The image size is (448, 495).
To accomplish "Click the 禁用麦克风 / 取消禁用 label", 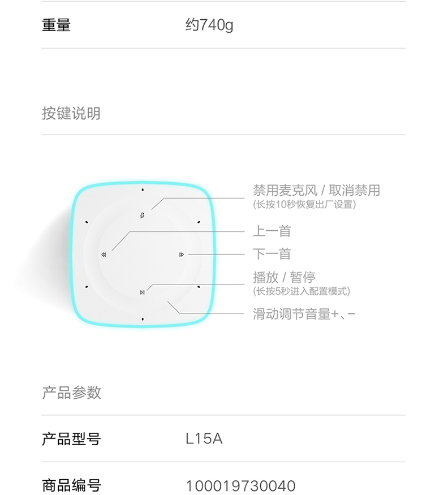I will click(316, 191).
